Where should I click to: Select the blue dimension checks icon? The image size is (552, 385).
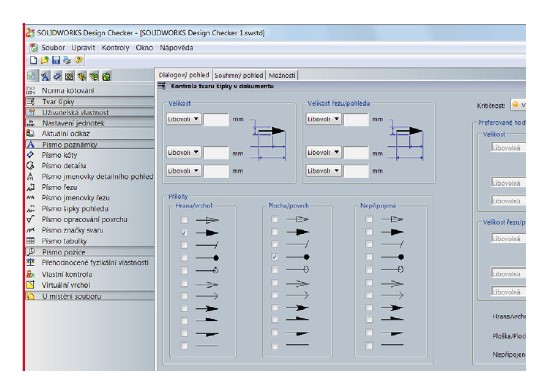pos(57,76)
